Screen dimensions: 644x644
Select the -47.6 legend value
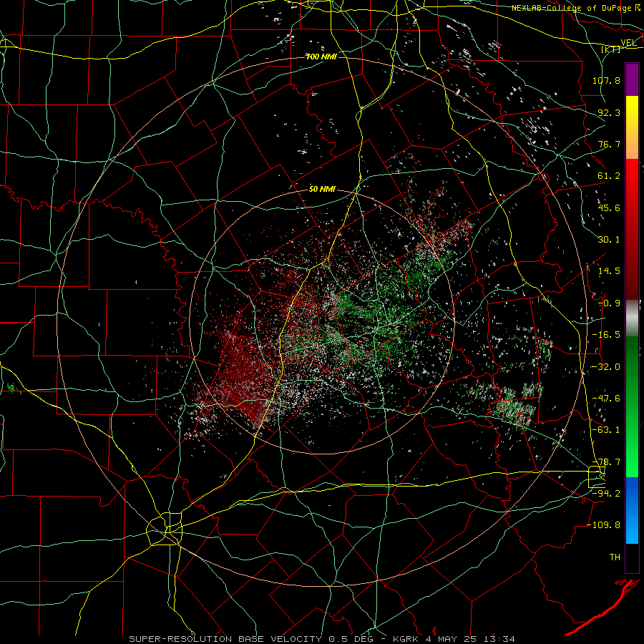point(606,399)
